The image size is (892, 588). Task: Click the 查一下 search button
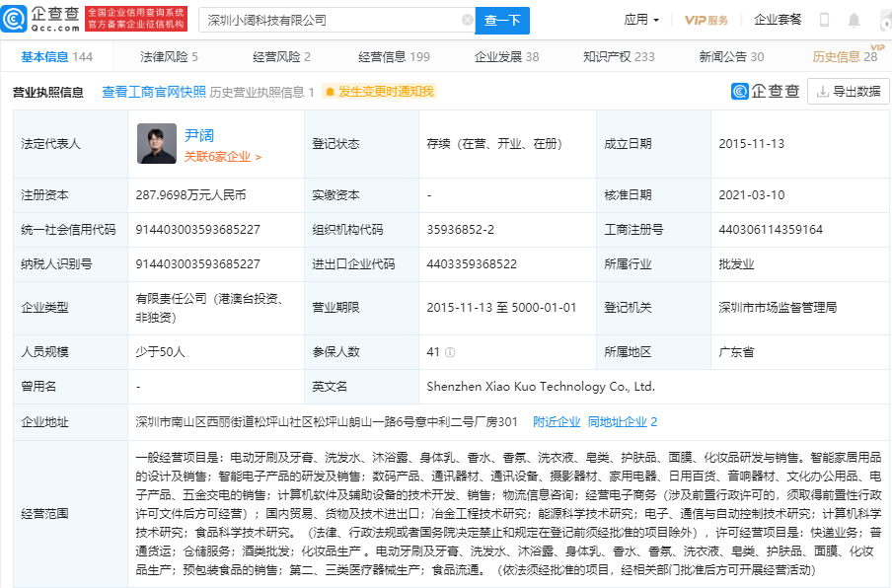click(502, 21)
